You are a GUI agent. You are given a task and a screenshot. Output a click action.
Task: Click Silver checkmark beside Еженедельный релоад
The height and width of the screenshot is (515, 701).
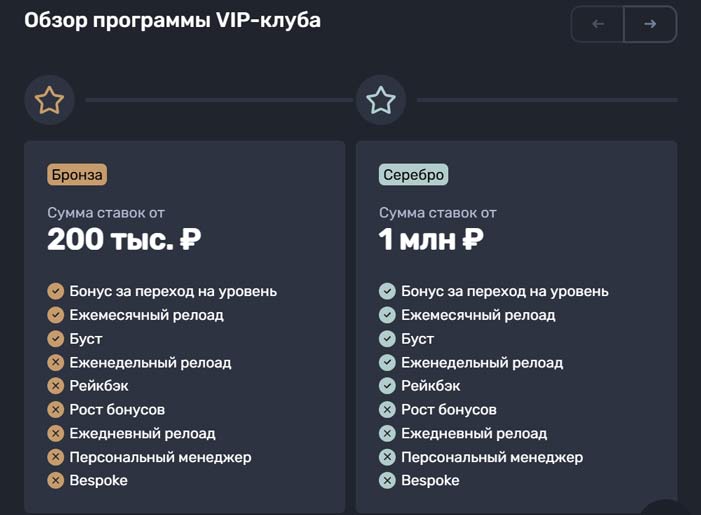pos(387,362)
